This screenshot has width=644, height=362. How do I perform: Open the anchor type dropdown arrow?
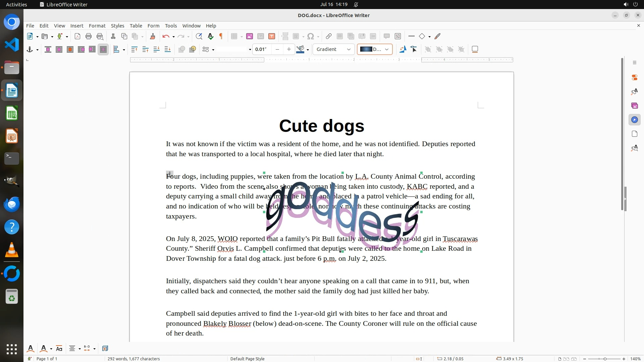[x=37, y=50]
